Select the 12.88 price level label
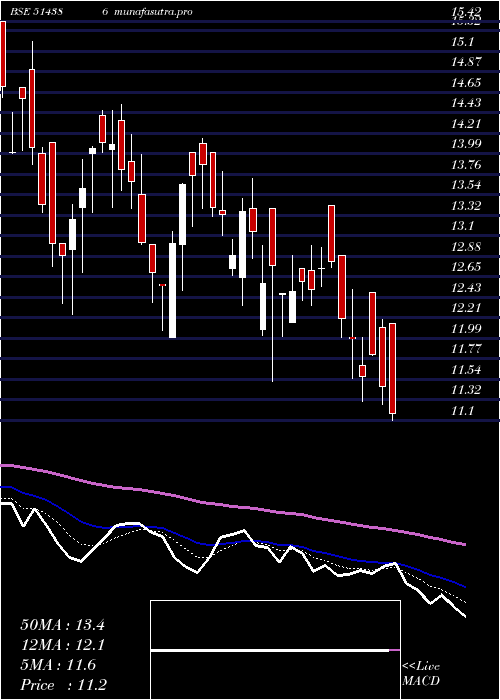The width and height of the screenshot is (500, 700). click(467, 246)
